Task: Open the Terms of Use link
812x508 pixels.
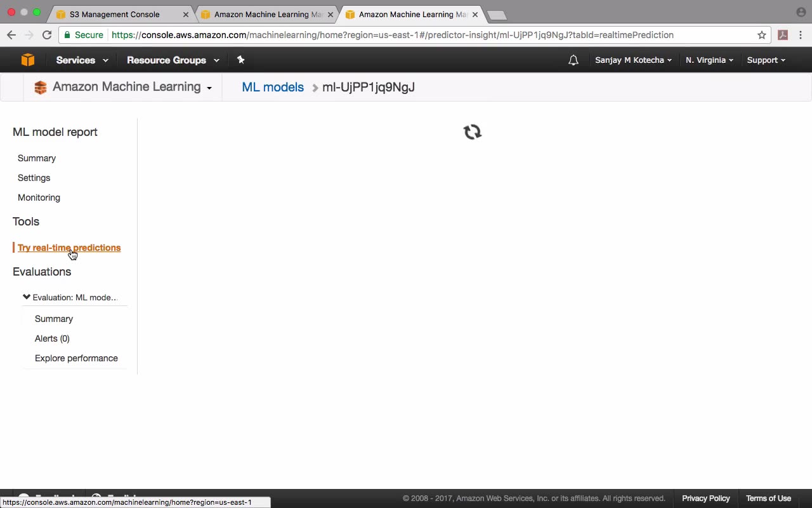Action: pyautogui.click(x=768, y=498)
